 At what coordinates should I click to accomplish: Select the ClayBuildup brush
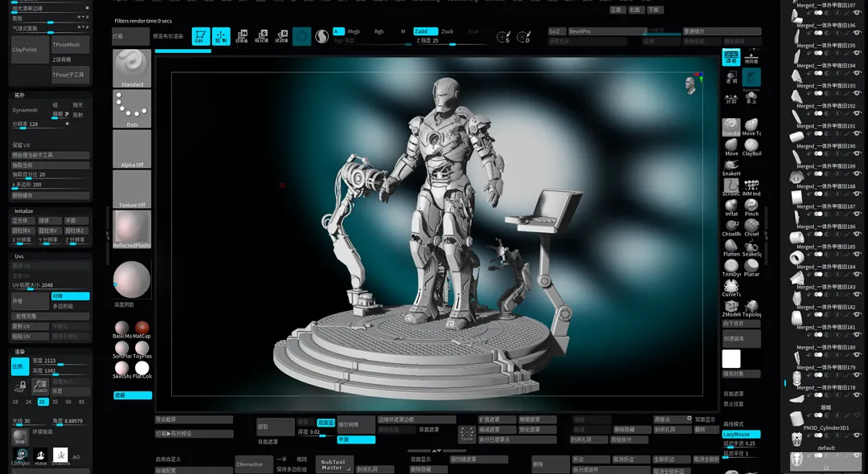pos(751,146)
